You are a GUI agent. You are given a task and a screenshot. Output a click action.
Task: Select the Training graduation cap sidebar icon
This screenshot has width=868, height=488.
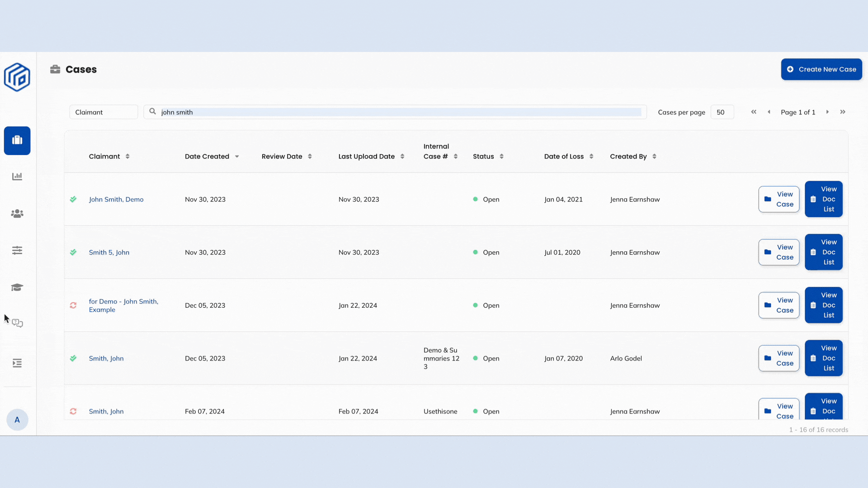[x=17, y=287]
